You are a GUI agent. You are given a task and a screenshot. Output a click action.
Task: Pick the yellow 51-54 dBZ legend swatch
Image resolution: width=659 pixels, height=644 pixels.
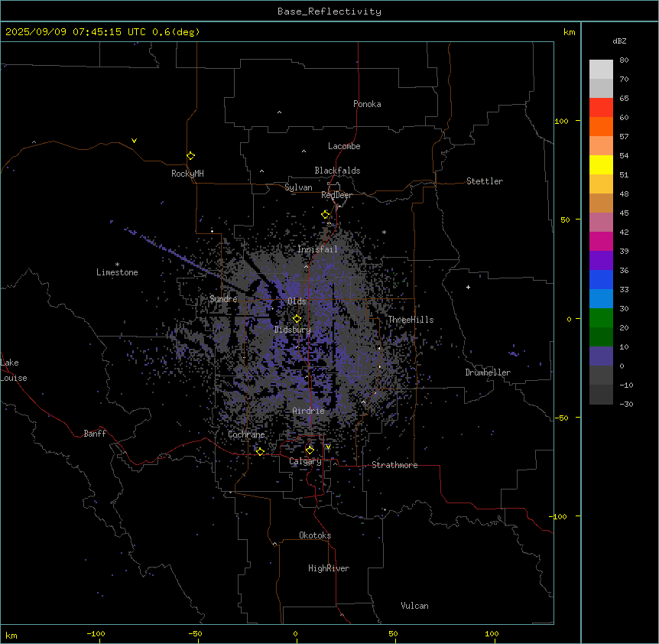tap(601, 164)
